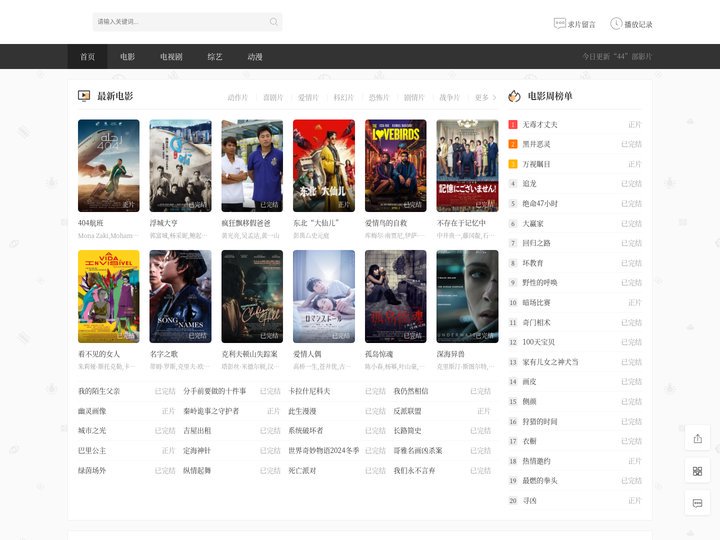Open the 看不见的女人 poster
Image resolution: width=720 pixels, height=540 pixels.
click(109, 296)
